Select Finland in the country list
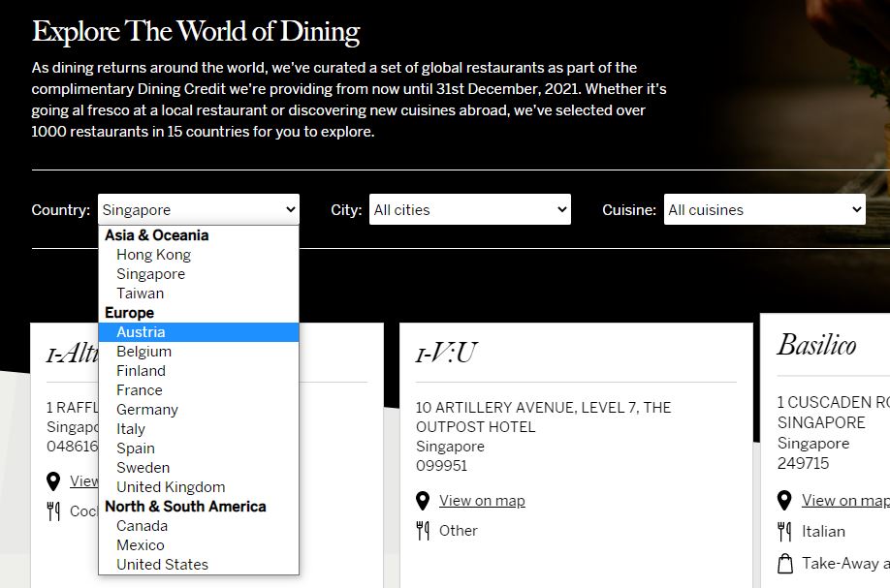 tap(199, 371)
